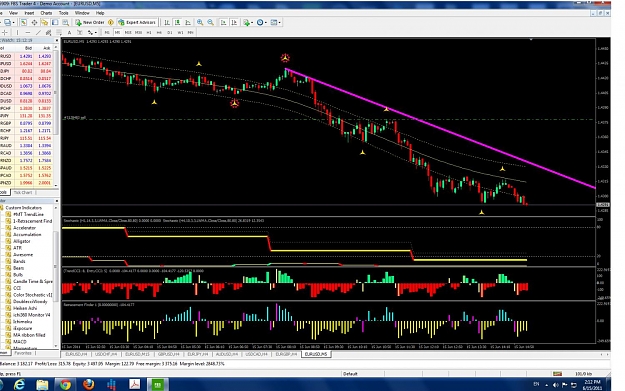The height and width of the screenshot is (391, 625).
Task: Open the Tools menu
Action: click(64, 13)
